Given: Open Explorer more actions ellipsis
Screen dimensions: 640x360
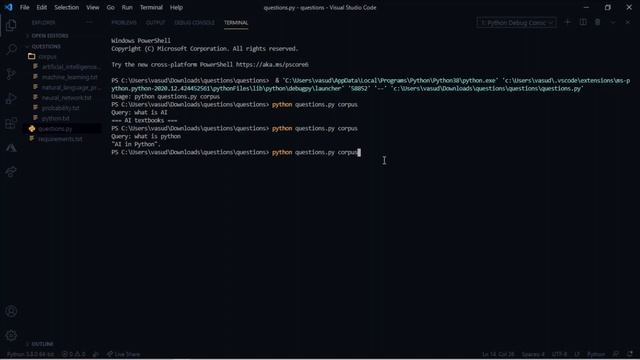Looking at the screenshot, I should pyautogui.click(x=89, y=23).
